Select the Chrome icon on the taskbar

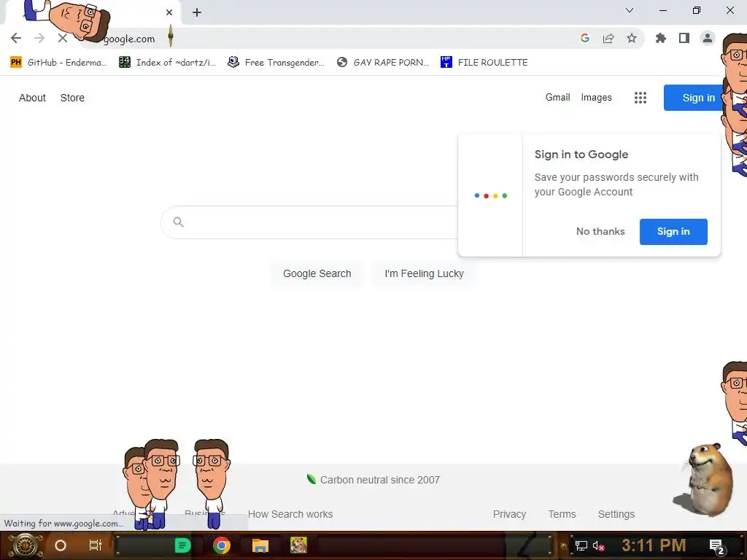pos(222,545)
